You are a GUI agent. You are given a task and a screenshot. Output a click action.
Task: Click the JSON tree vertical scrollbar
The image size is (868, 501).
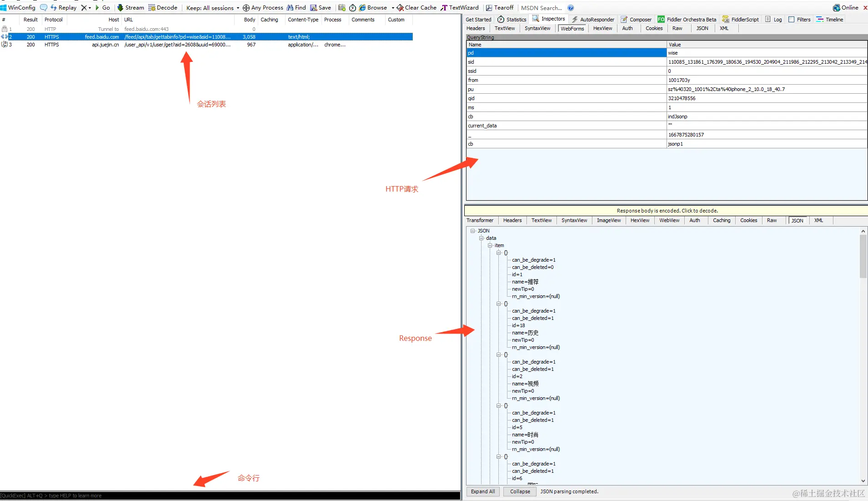coord(863,257)
